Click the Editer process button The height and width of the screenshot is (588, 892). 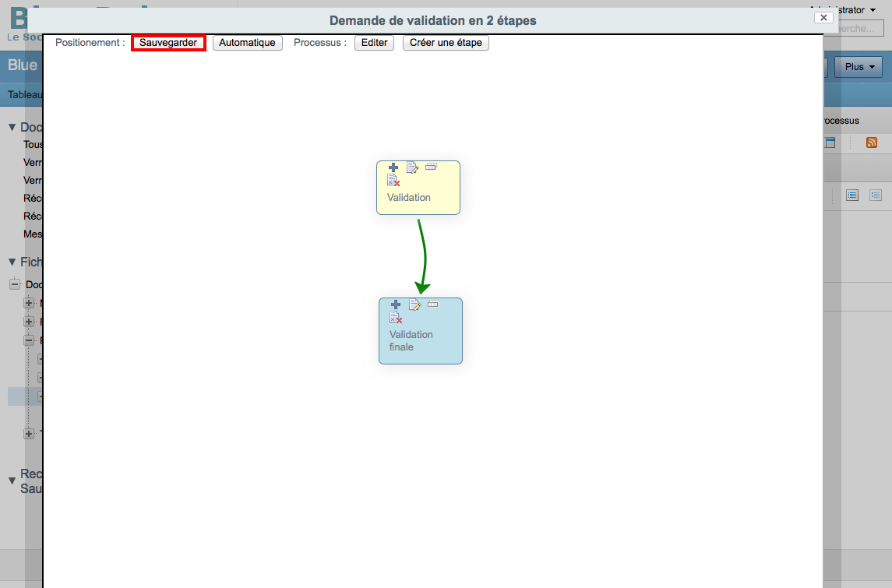(x=374, y=43)
